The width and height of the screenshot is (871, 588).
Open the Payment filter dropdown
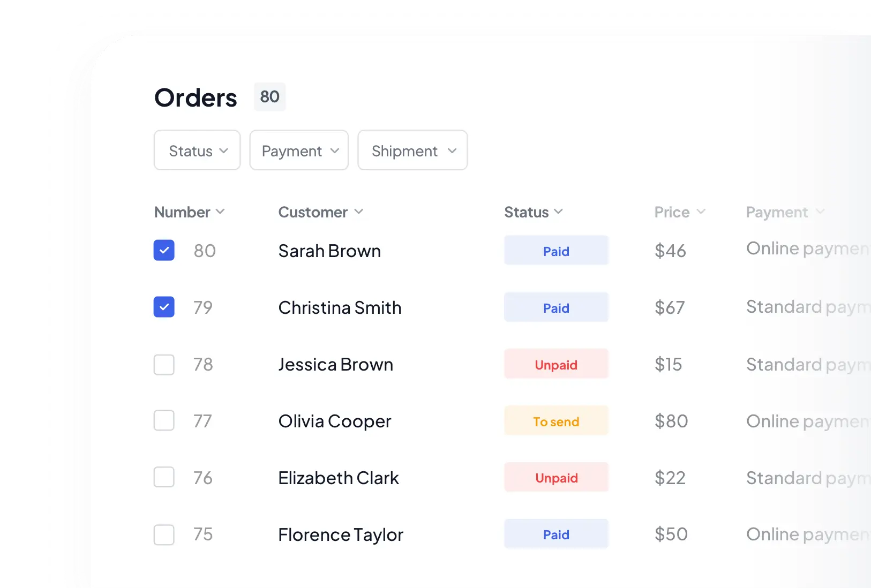pos(299,150)
